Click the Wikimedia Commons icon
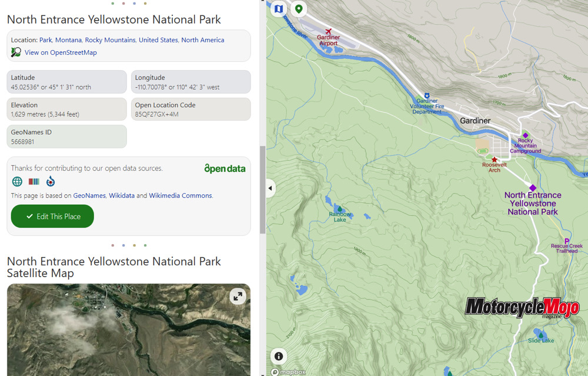 (51, 182)
